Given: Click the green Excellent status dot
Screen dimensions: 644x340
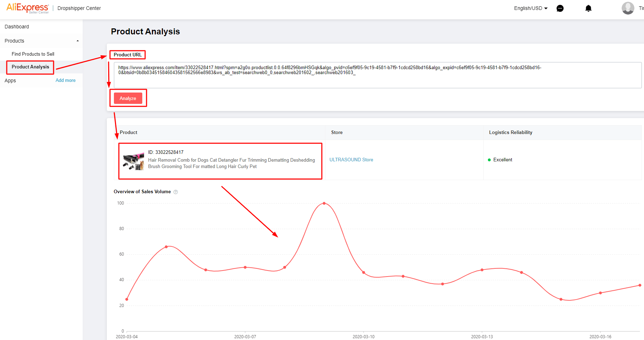Looking at the screenshot, I should click(x=489, y=160).
